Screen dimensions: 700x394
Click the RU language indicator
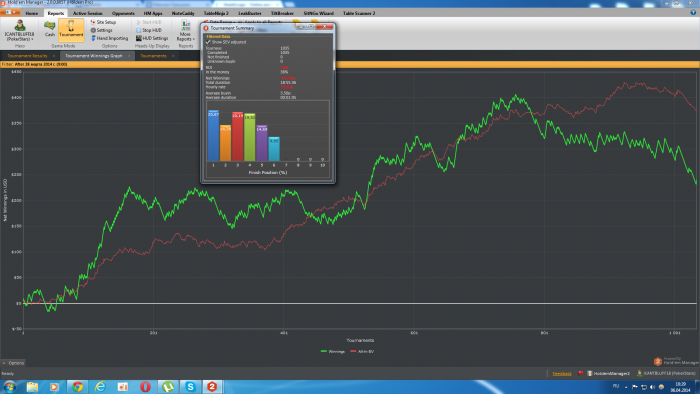click(616, 386)
